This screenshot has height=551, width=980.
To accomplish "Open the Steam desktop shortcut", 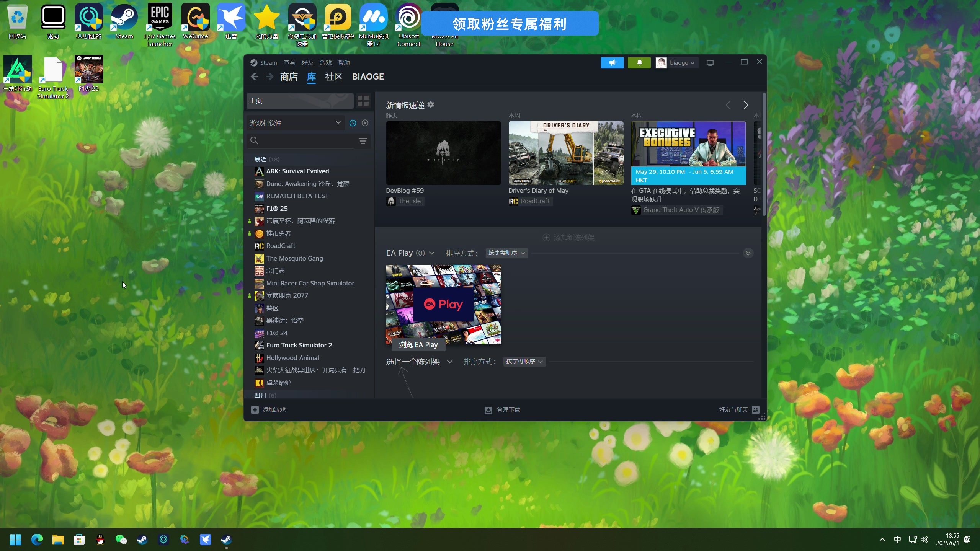I will coord(124,22).
